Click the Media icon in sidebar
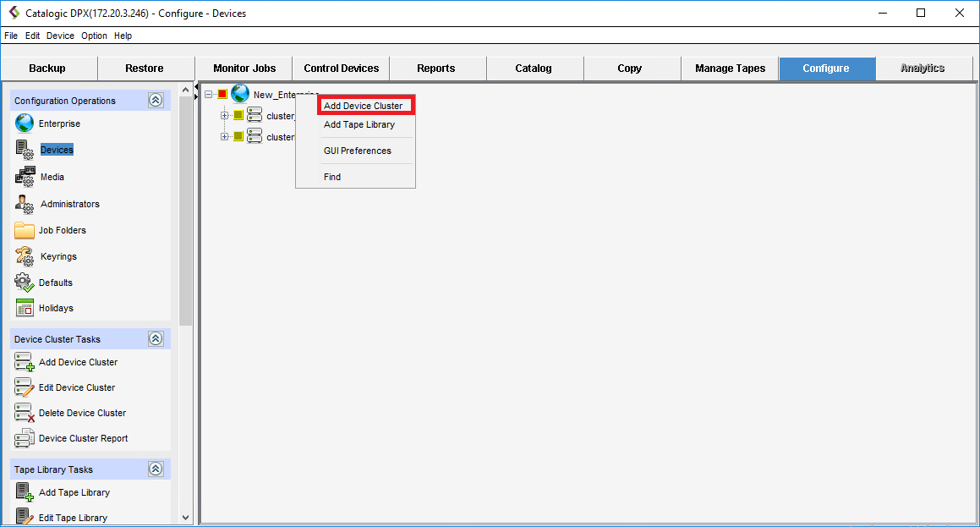 click(x=25, y=177)
